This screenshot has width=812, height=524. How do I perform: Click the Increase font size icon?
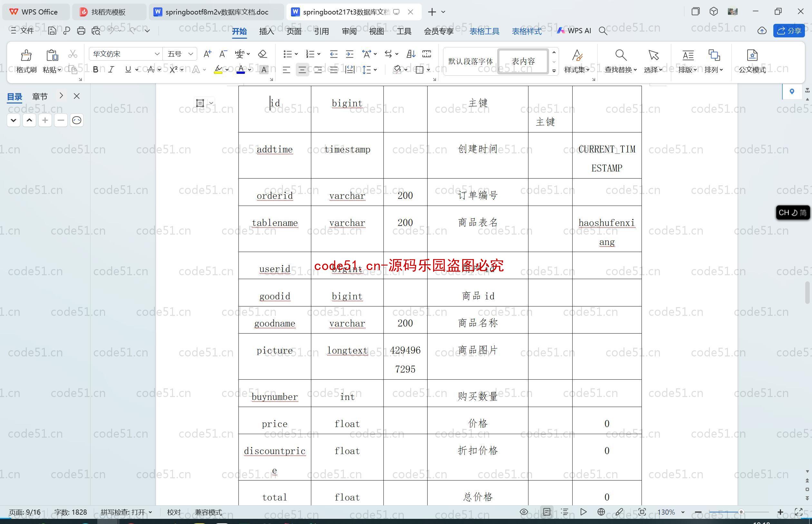click(207, 54)
